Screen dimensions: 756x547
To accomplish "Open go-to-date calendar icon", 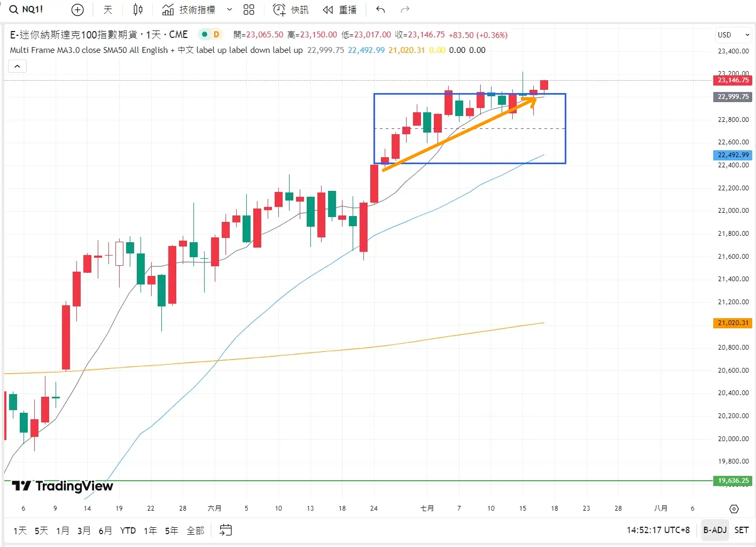I will pyautogui.click(x=226, y=530).
